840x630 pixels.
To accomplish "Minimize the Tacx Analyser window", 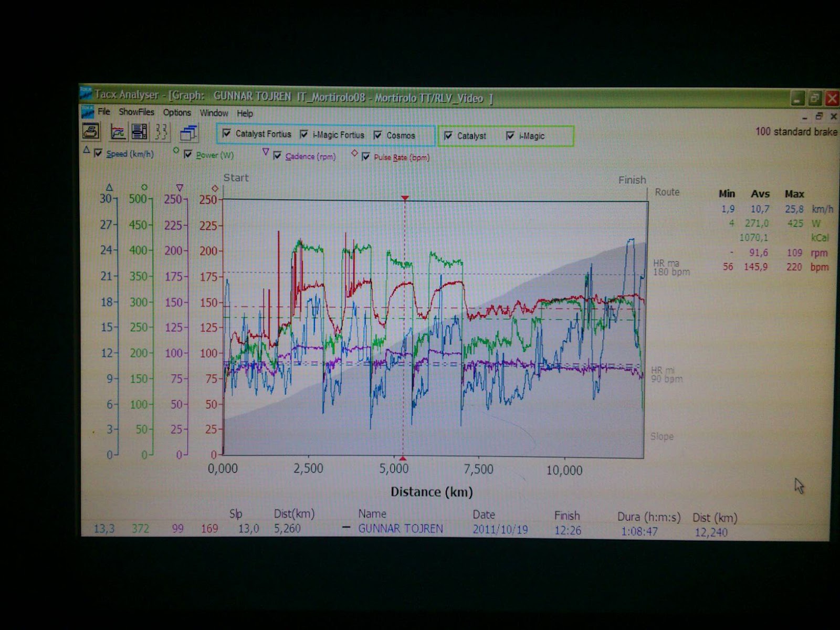I will (x=797, y=98).
